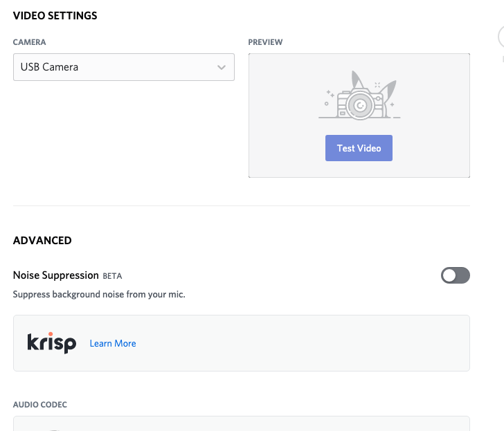This screenshot has height=431, width=504.
Task: Click the chevron arrow in Camera selector
Action: click(221, 67)
